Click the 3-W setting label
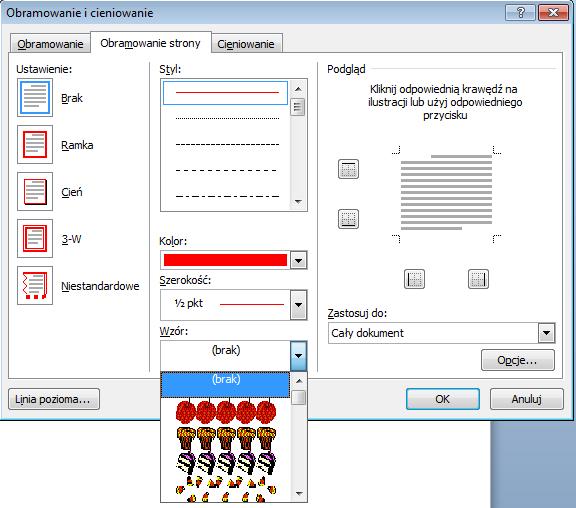 point(71,239)
